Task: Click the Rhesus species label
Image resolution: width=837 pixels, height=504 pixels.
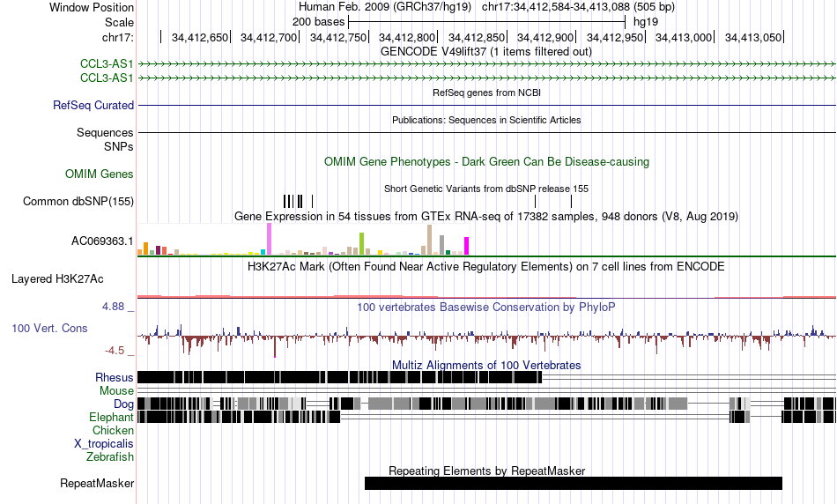Action: [115, 377]
